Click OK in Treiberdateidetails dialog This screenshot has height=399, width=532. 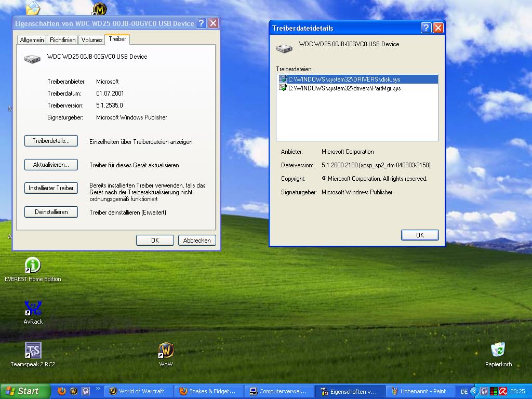coord(420,235)
